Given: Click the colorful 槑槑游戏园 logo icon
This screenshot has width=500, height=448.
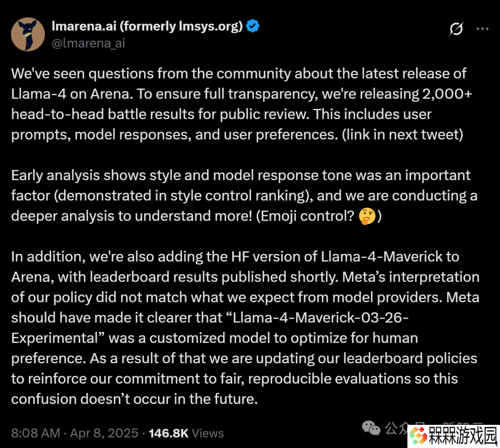Looking at the screenshot, I should [x=419, y=436].
